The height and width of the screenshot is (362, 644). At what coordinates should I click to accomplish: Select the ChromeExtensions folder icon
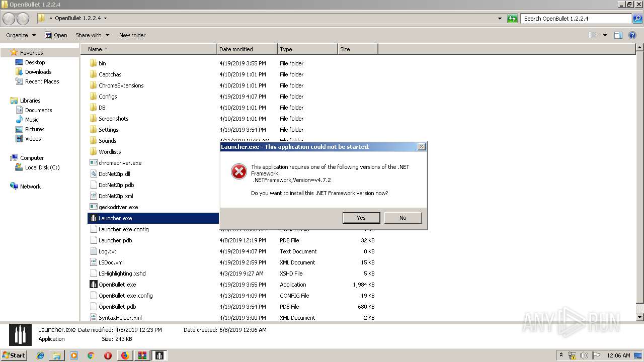pos(93,85)
